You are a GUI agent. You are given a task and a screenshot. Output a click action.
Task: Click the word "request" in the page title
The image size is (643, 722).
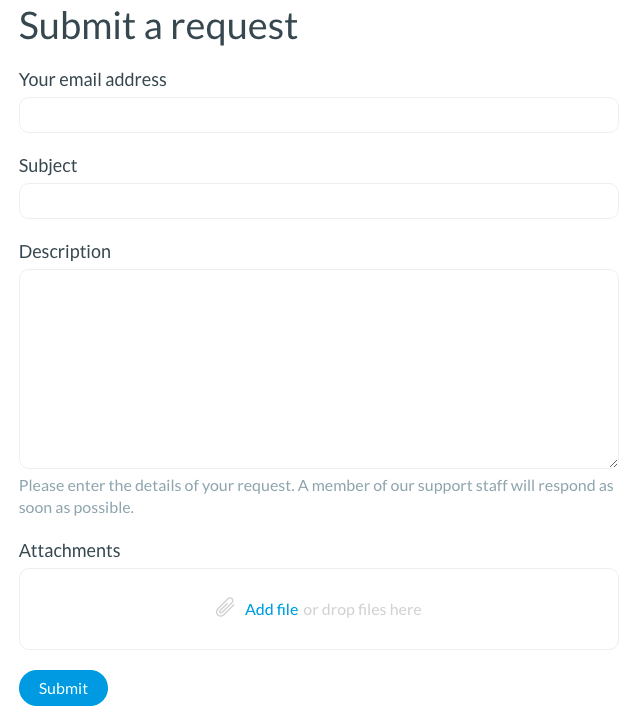(233, 28)
